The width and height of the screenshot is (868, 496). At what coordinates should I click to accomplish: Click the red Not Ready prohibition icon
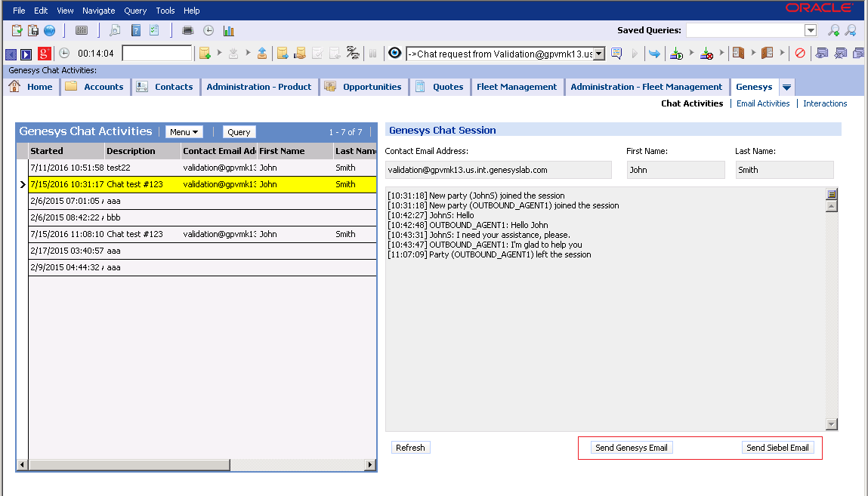[x=802, y=53]
